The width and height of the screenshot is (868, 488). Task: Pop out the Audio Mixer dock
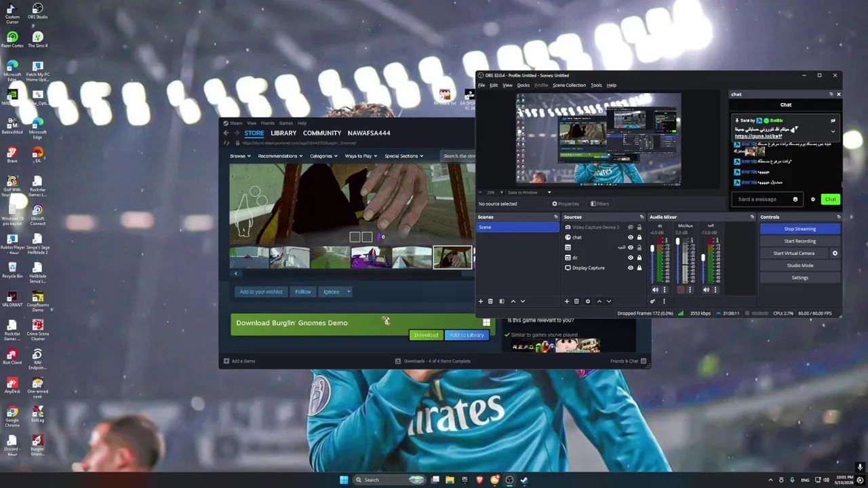coord(752,217)
